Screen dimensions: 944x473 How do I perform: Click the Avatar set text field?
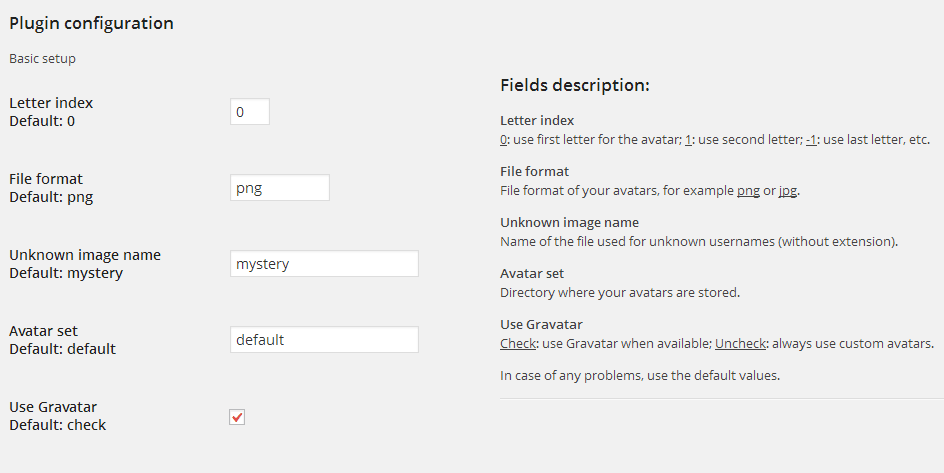tap(324, 340)
